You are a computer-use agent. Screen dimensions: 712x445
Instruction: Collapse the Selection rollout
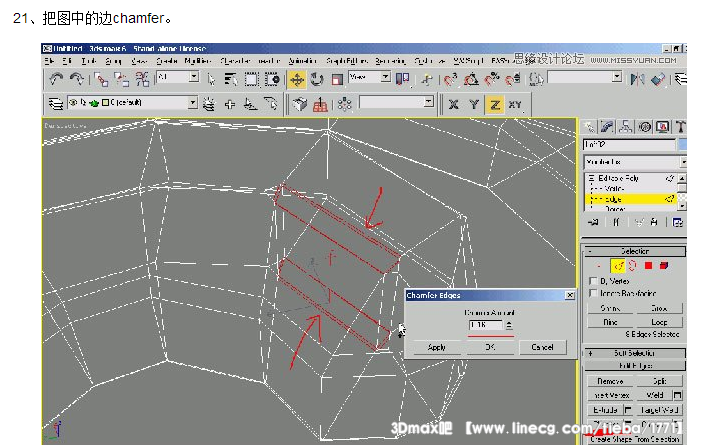coord(590,251)
